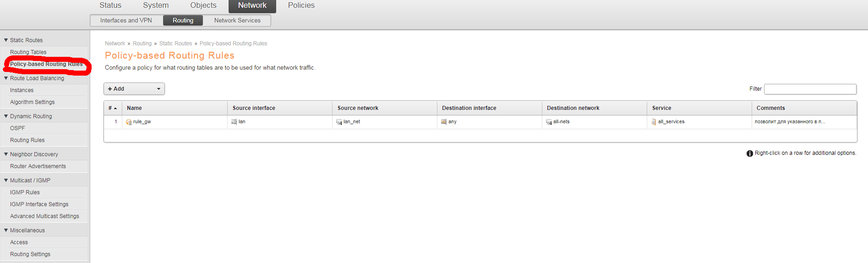Click the lan source interface icon
The height and width of the screenshot is (263, 868).
coord(234,122)
